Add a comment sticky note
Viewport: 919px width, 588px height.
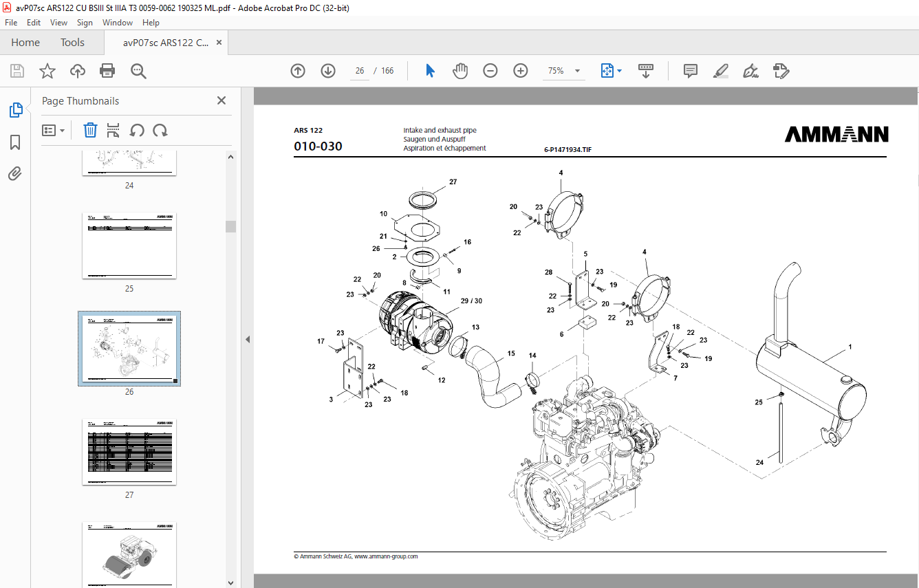click(691, 71)
